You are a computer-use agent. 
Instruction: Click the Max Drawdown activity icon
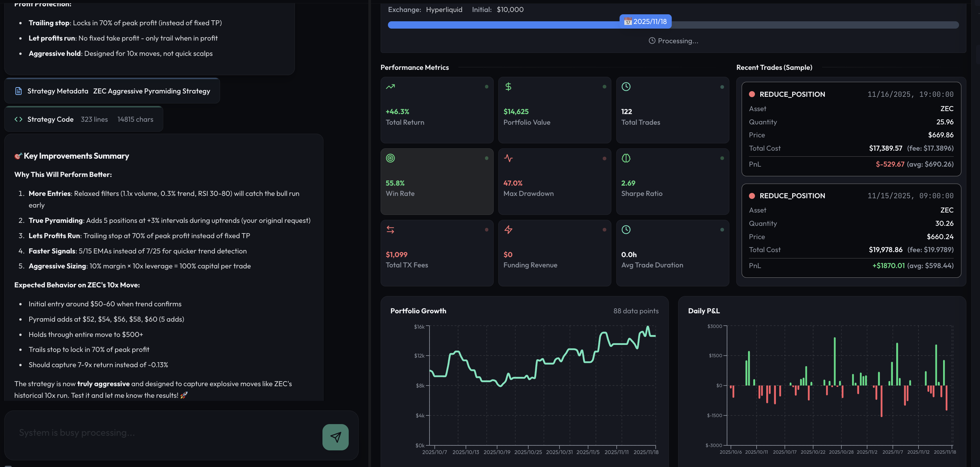click(x=508, y=158)
